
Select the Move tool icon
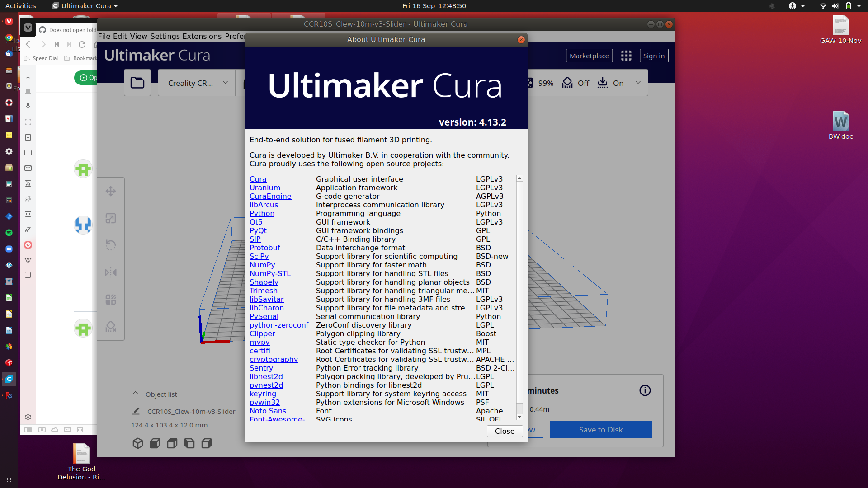coord(111,191)
